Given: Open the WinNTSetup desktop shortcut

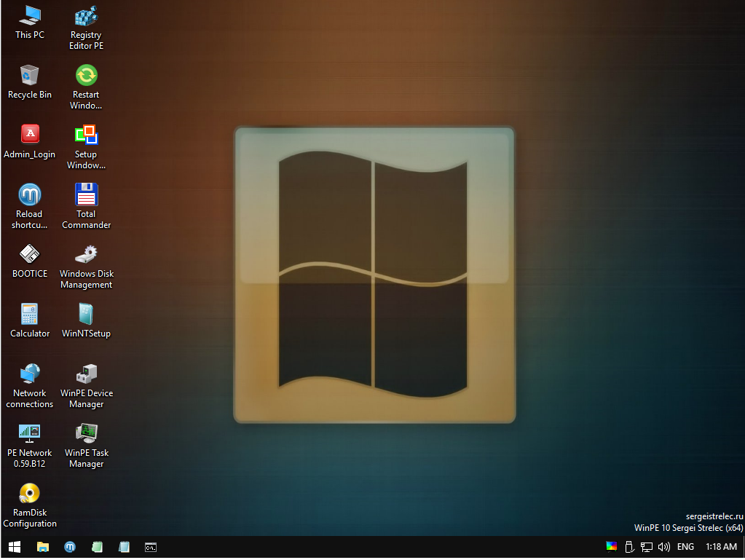Looking at the screenshot, I should click(x=86, y=314).
